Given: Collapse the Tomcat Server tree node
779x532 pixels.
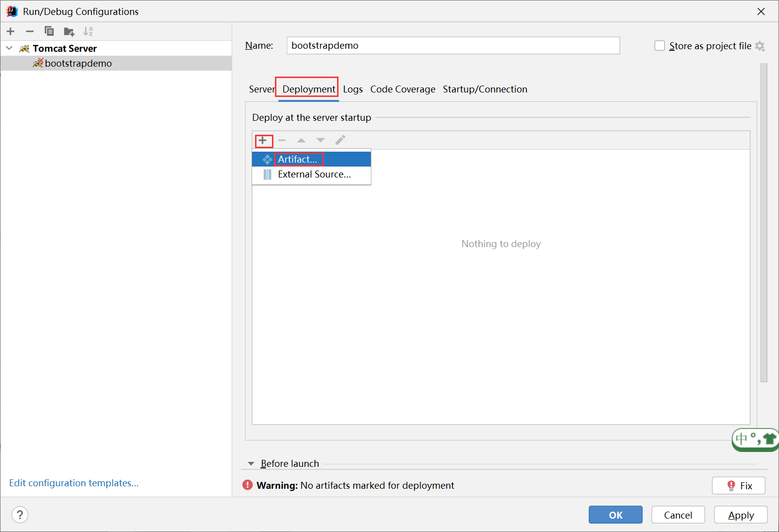Looking at the screenshot, I should 9,48.
